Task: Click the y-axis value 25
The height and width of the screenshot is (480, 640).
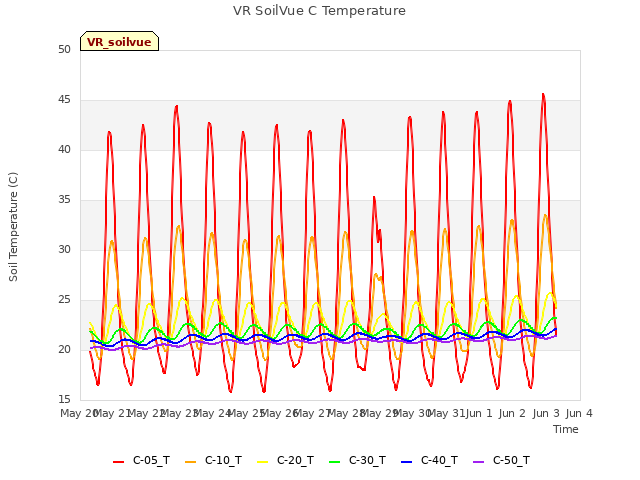Action: [64, 300]
